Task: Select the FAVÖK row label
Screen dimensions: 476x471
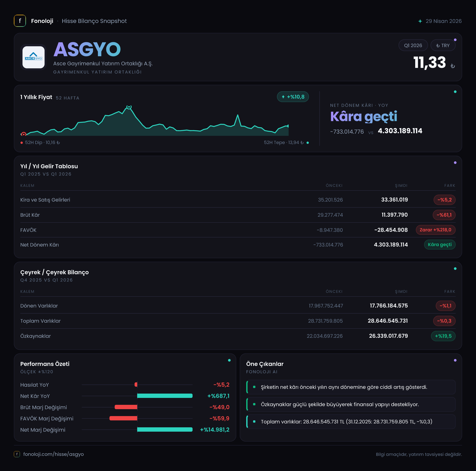Action: pos(28,230)
